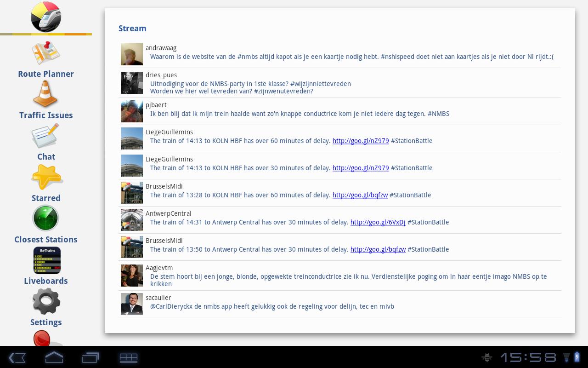The image size is (588, 368).
Task: Open the Traffic Issues cone icon
Action: (45, 94)
